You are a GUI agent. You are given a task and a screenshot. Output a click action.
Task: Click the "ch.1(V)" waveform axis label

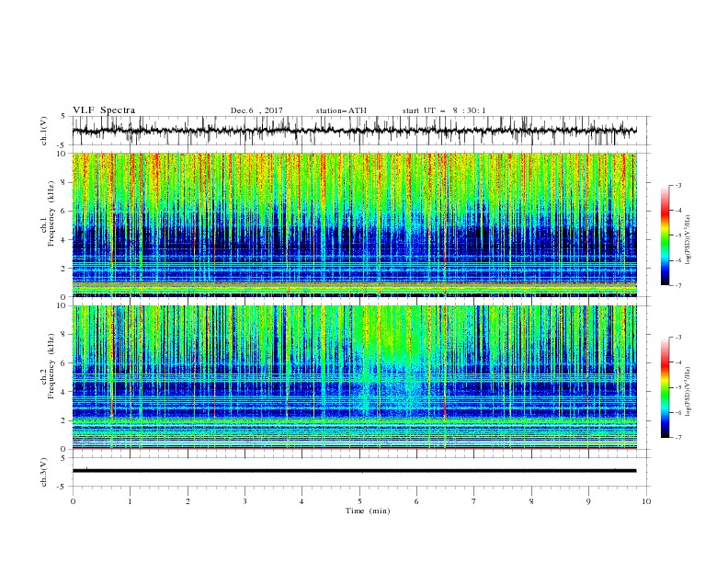(44, 131)
